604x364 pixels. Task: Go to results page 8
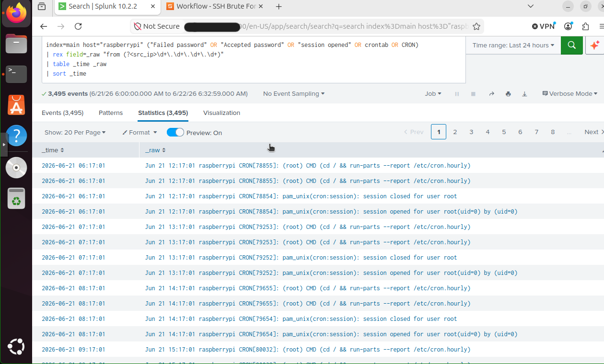[x=553, y=132]
